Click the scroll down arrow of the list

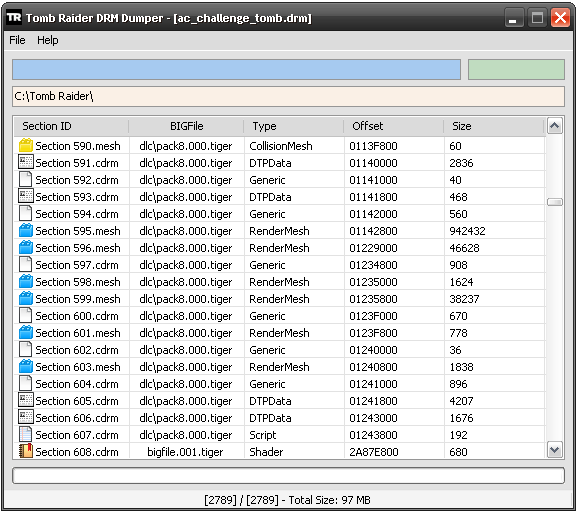(x=555, y=449)
